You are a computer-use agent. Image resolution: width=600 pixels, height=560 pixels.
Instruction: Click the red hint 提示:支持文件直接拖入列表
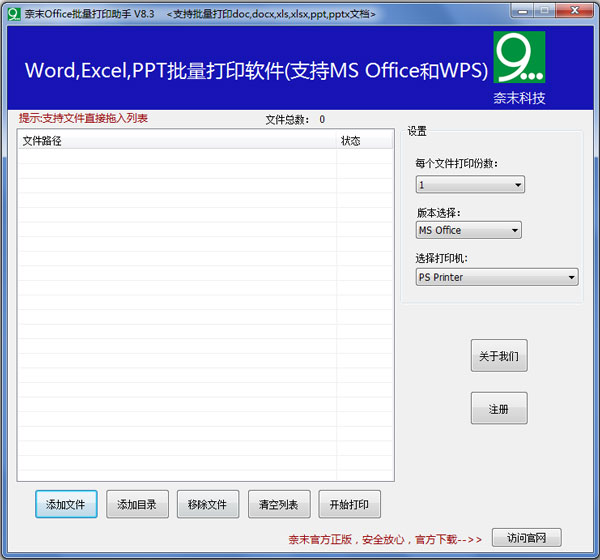click(x=83, y=118)
